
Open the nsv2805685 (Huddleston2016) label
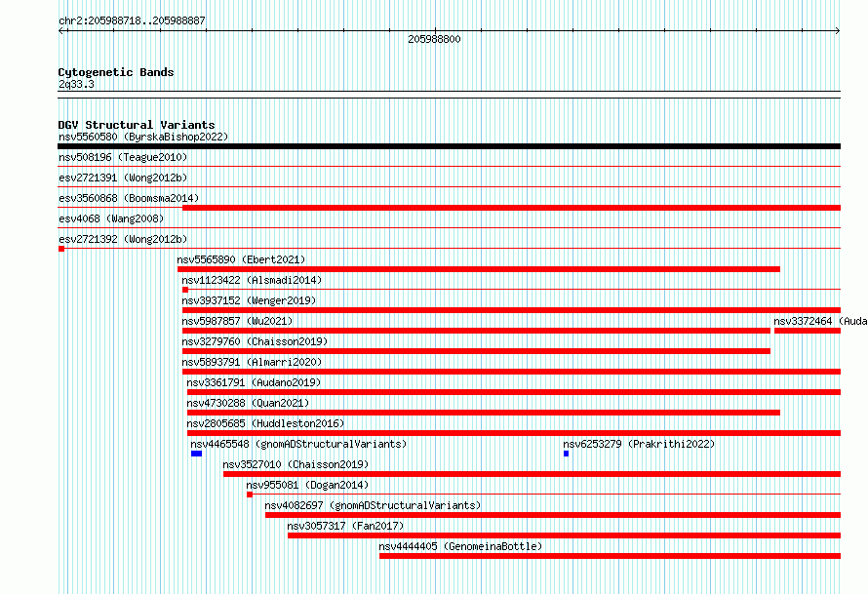tap(265, 423)
